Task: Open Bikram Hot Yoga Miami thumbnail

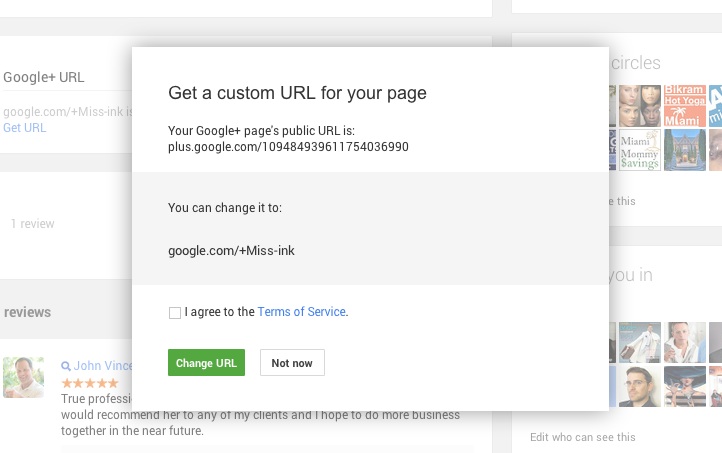Action: (685, 106)
